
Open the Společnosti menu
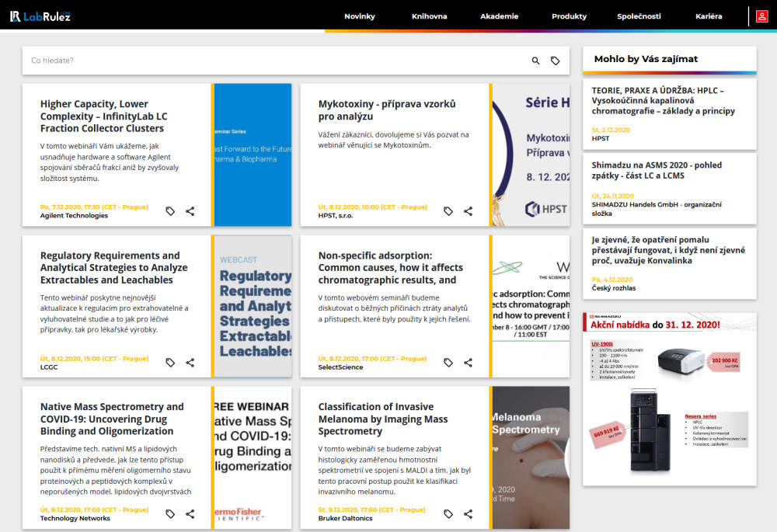[x=639, y=16]
